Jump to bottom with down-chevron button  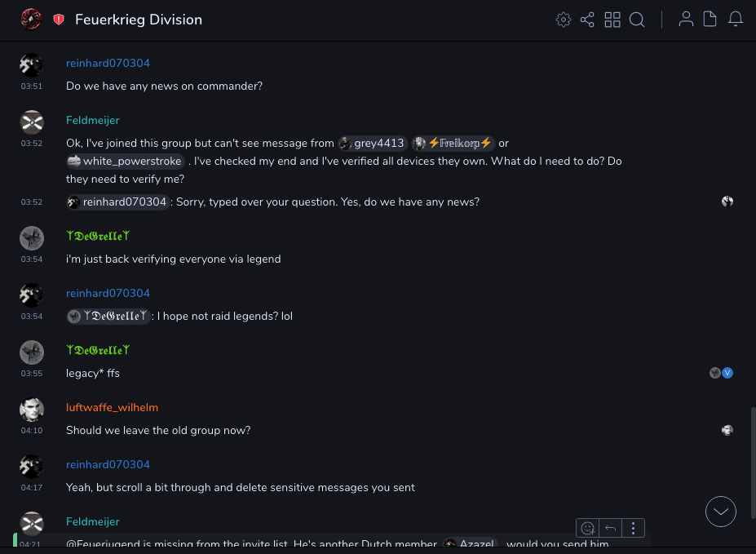pyautogui.click(x=721, y=512)
